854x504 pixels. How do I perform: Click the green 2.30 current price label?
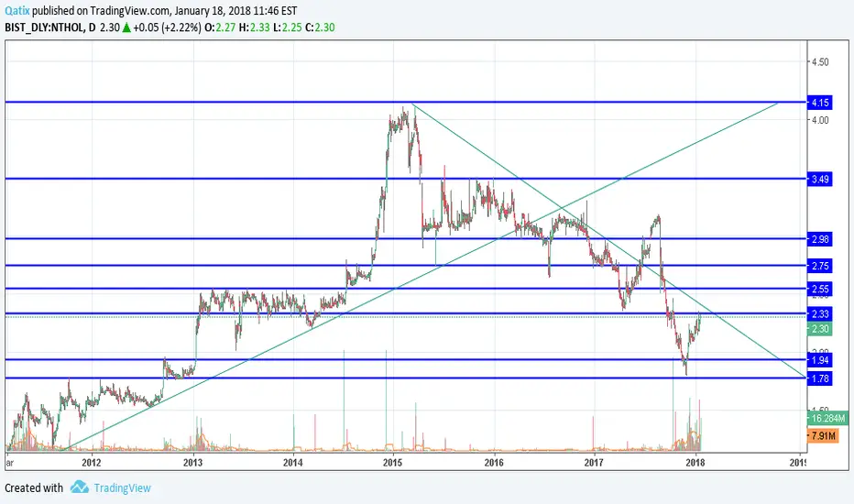coord(820,329)
